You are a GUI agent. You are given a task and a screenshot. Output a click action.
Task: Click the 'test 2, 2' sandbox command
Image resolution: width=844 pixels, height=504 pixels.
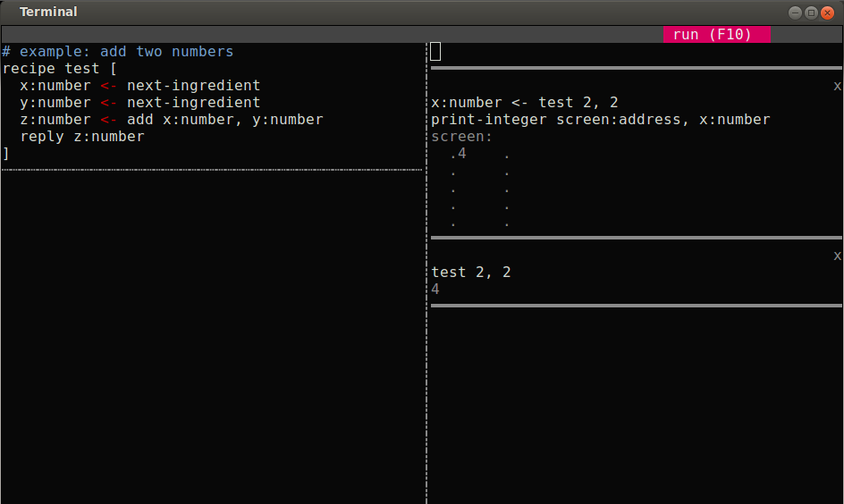pyautogui.click(x=471, y=273)
